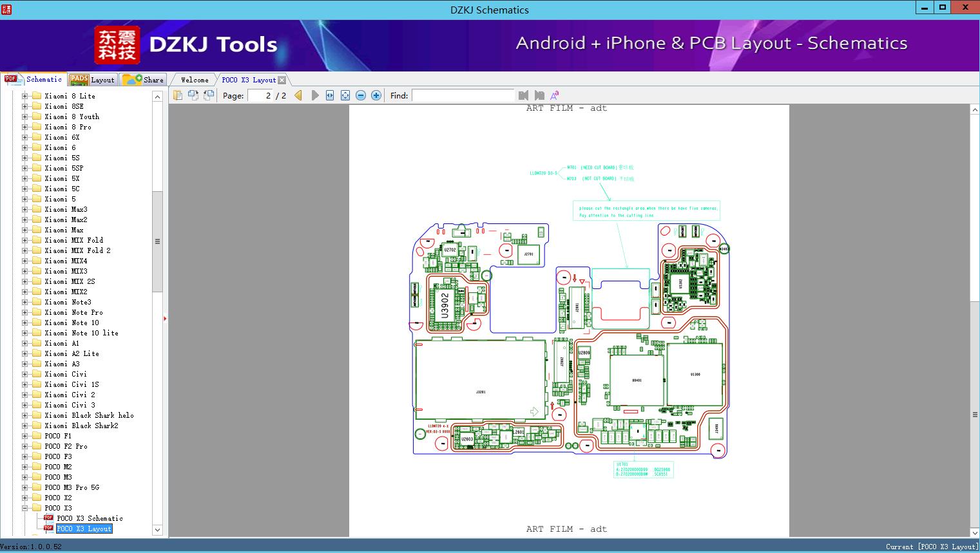Click the Xiaomi Civi folder icon

pos(37,374)
